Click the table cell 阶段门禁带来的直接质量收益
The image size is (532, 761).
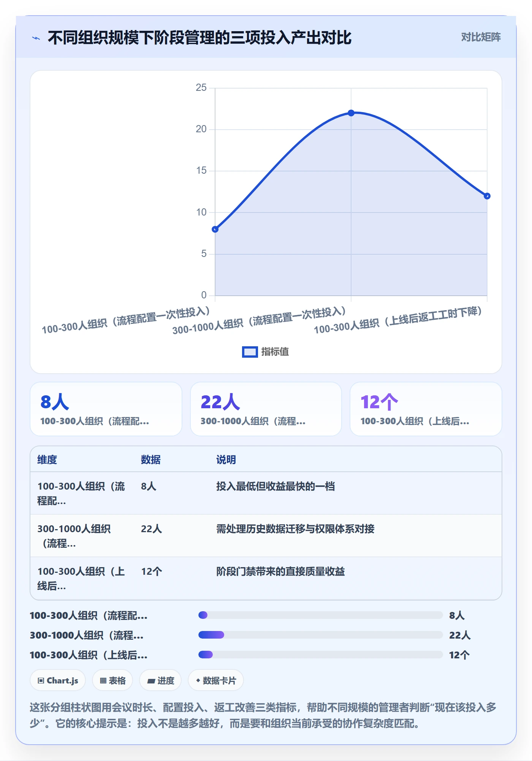pos(280,571)
